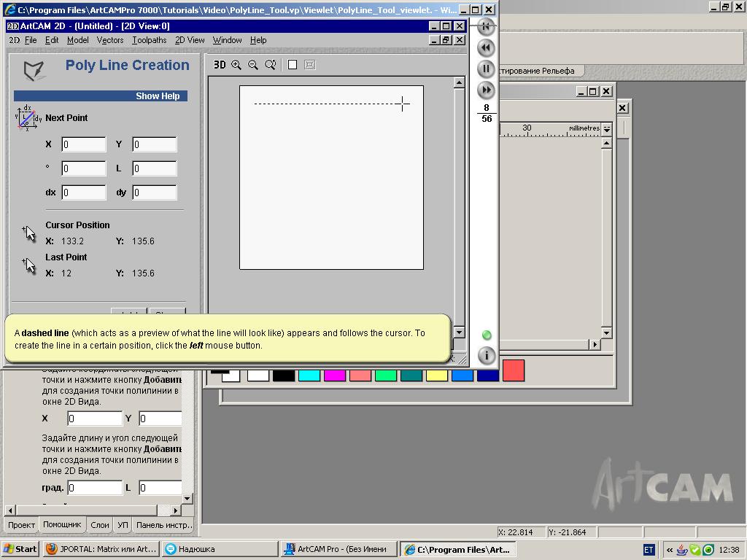The image size is (747, 560).
Task: Click the Poly Line Creation tool icon
Action: point(34,71)
